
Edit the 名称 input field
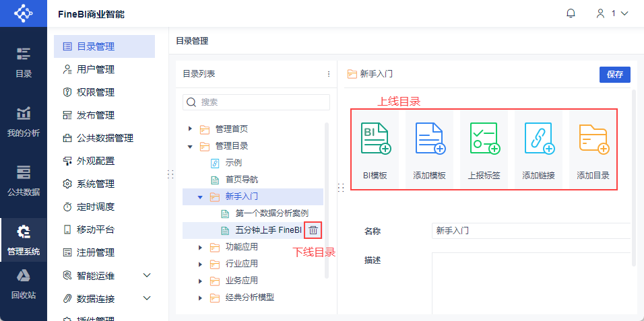(x=531, y=231)
